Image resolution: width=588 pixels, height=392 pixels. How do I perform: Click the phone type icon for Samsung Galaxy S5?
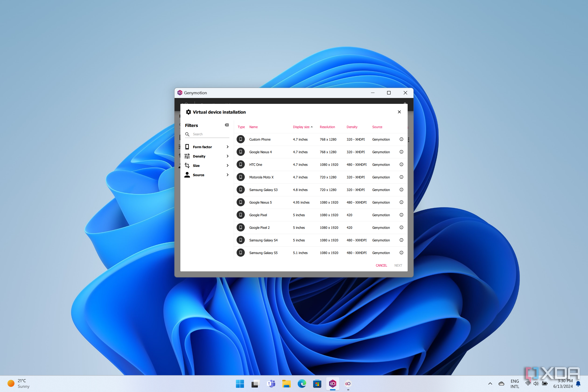pos(241,252)
